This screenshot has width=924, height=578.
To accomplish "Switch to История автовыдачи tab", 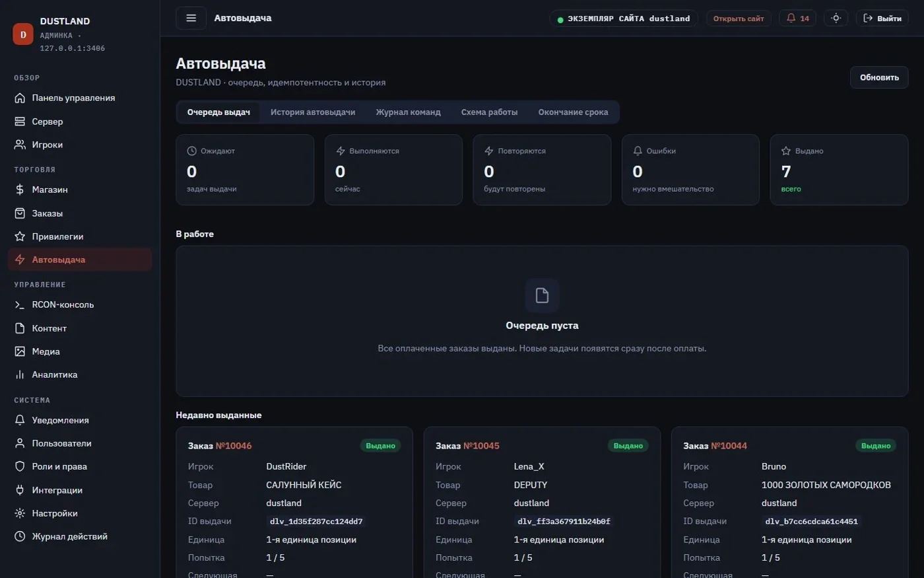I will click(313, 112).
